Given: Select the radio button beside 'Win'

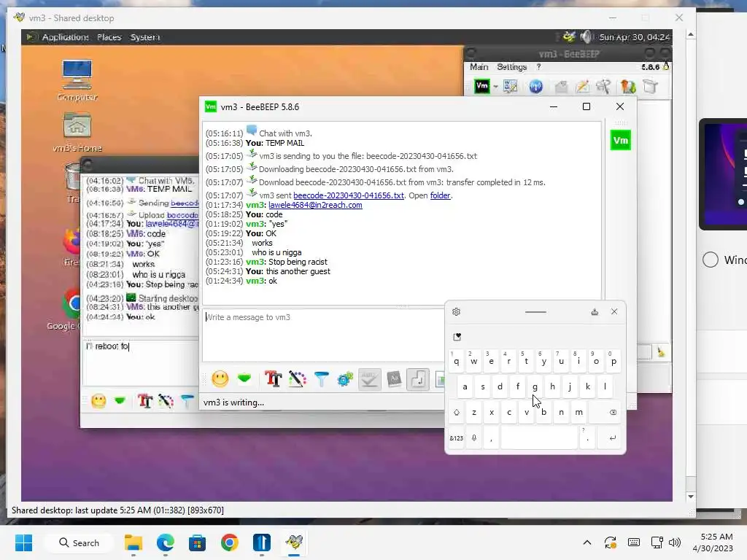Looking at the screenshot, I should (x=711, y=260).
